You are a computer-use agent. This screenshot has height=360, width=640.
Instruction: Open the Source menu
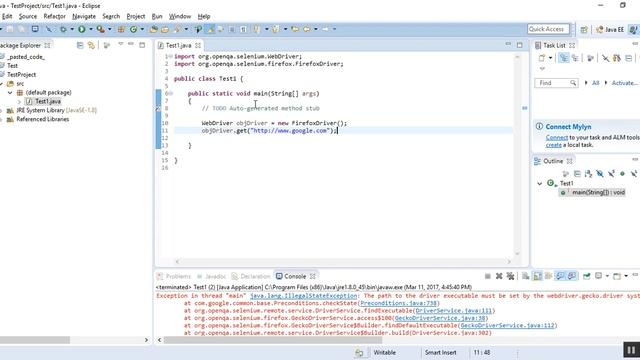coord(28,16)
